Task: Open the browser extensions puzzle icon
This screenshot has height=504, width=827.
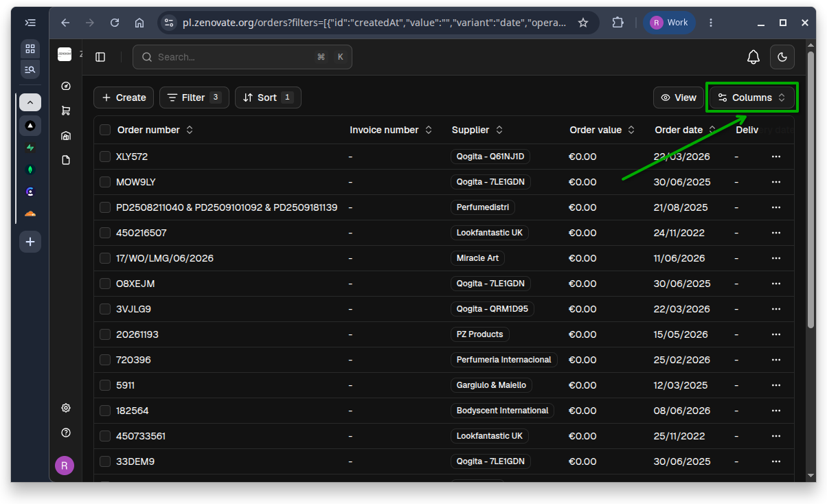Action: coord(618,23)
